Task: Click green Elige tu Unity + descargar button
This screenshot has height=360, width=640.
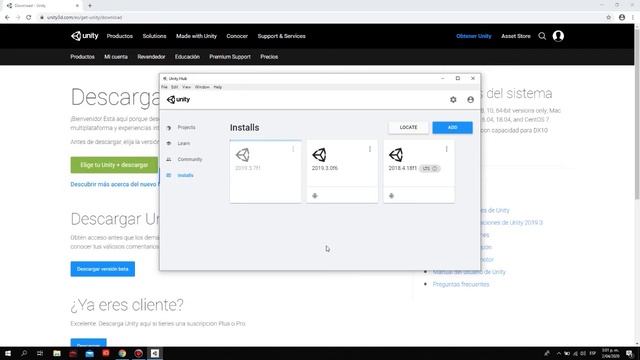Action: click(114, 165)
